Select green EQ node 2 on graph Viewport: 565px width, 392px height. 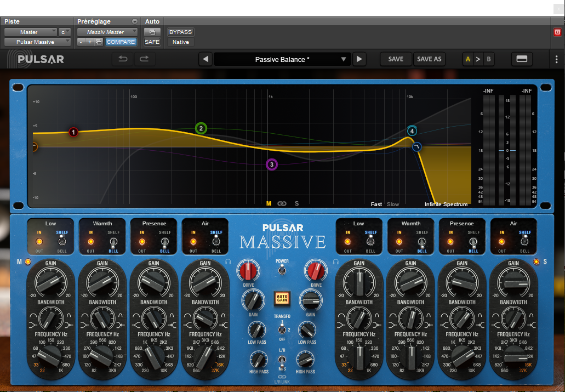click(x=201, y=128)
